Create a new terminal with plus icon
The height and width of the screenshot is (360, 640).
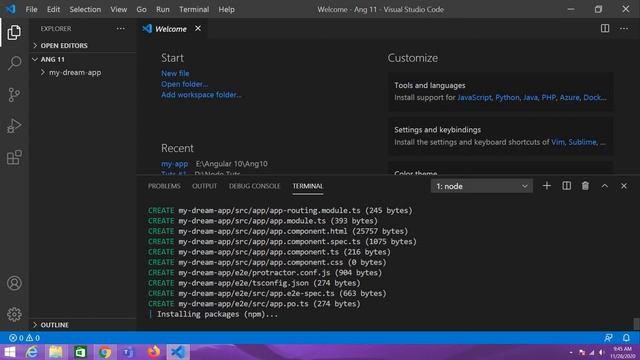click(x=547, y=186)
